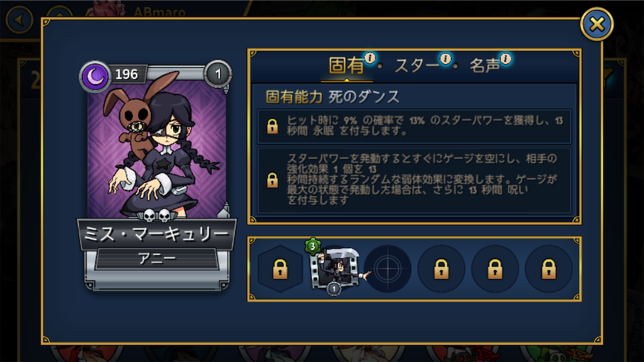Tap the empty crosshair move slot

pyautogui.click(x=387, y=269)
